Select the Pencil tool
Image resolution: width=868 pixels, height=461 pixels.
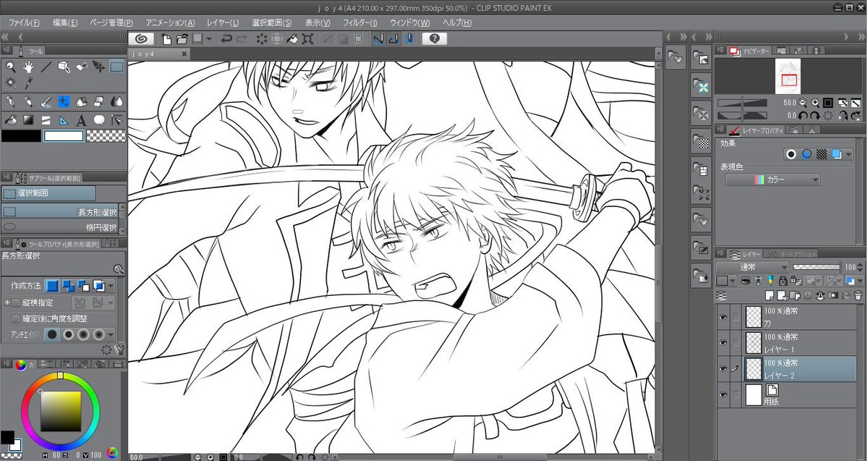click(x=29, y=102)
